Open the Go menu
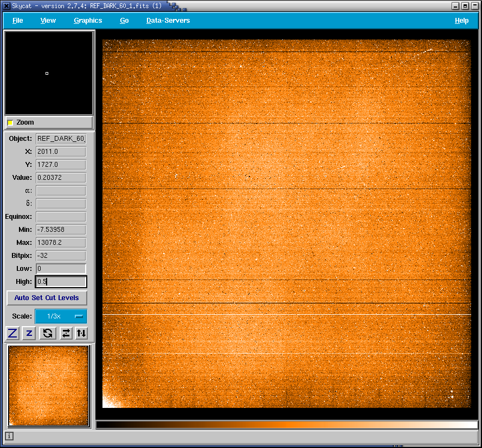Screen dimensions: 482x448 coord(124,21)
